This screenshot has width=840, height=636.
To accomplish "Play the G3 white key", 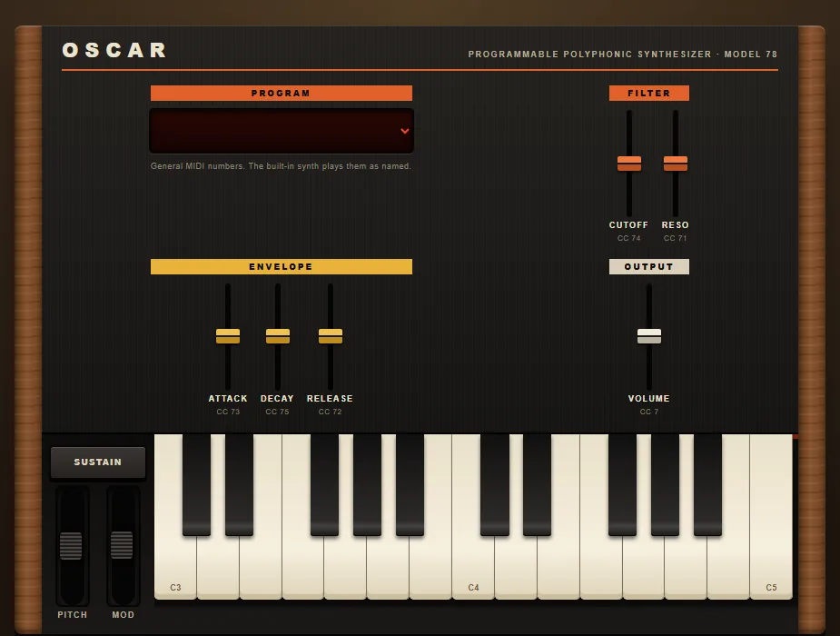I will [346, 568].
